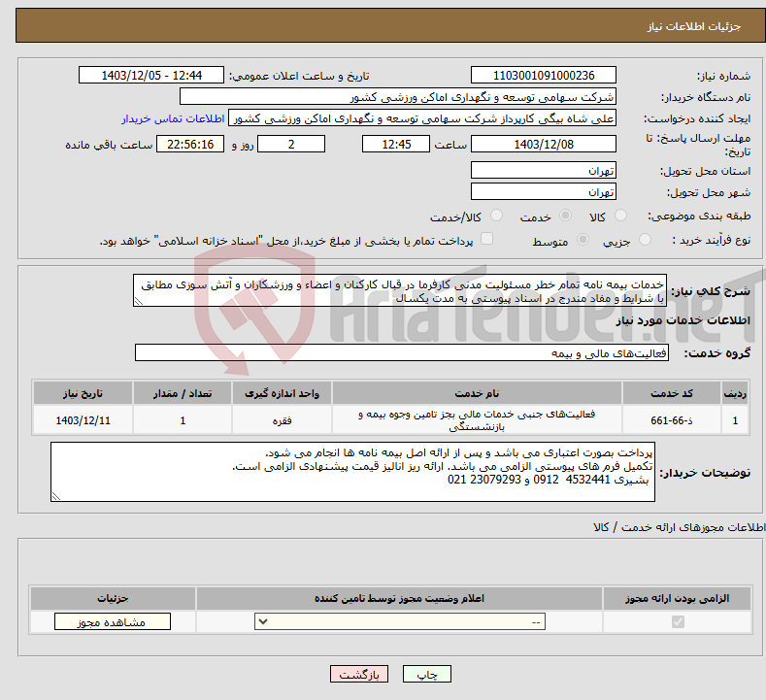Click the جزئیات اطلاعات نیاز page title
This screenshot has height=700, width=766.
[x=694, y=26]
